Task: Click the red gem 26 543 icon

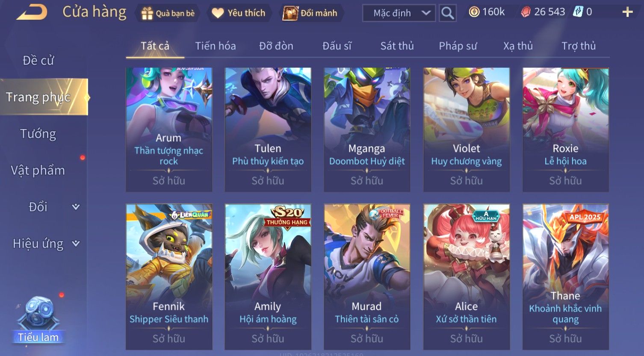Action: (526, 12)
